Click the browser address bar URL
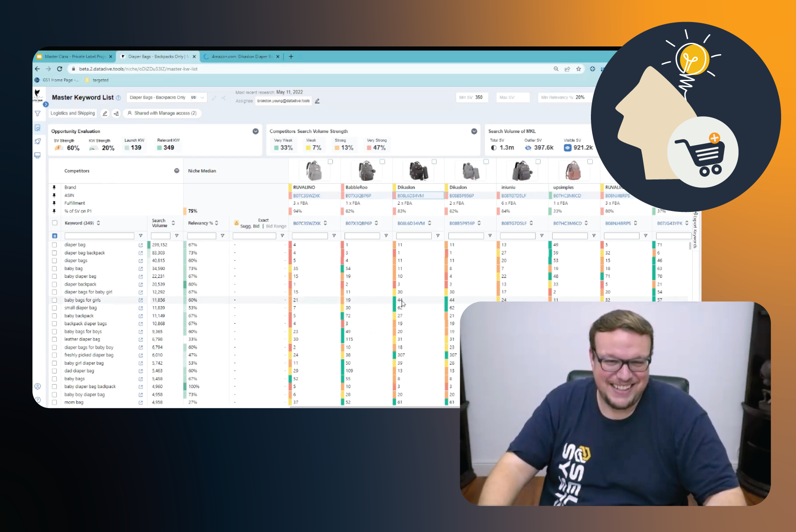The width and height of the screenshot is (796, 532). (138, 69)
